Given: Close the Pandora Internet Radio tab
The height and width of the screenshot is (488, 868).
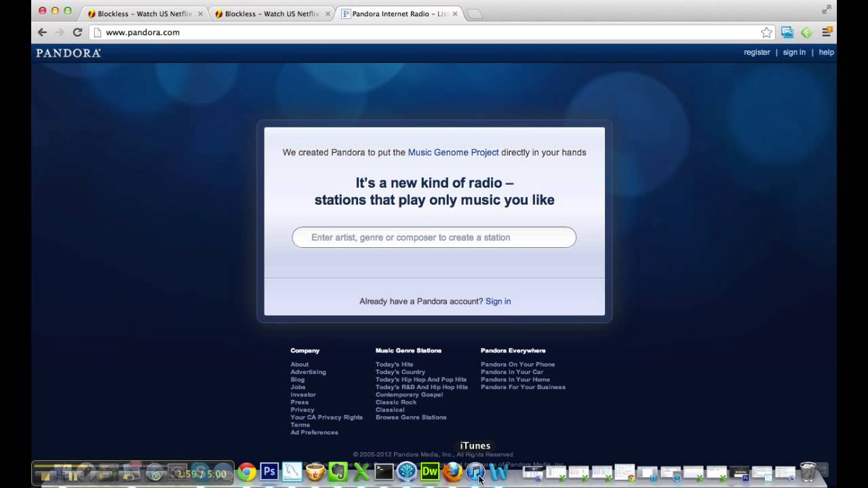Looking at the screenshot, I should tap(454, 14).
